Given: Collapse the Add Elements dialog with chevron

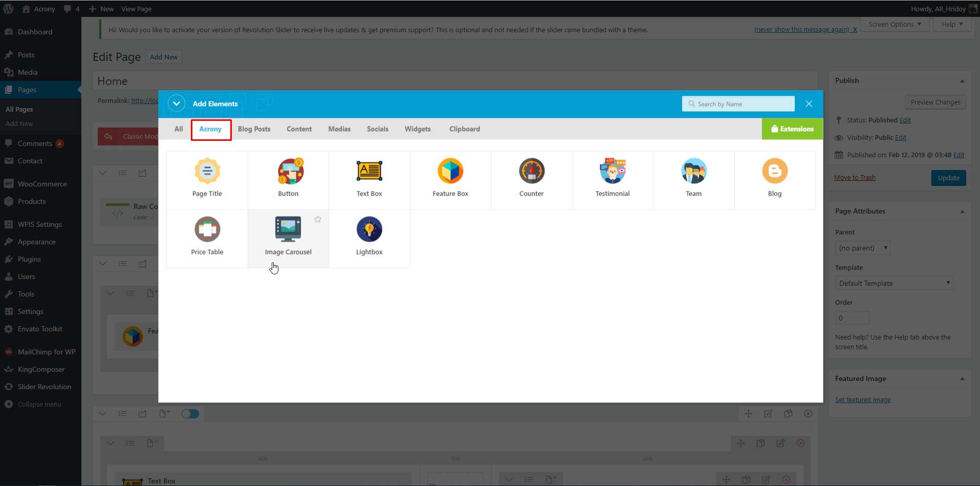Looking at the screenshot, I should pyautogui.click(x=177, y=103).
